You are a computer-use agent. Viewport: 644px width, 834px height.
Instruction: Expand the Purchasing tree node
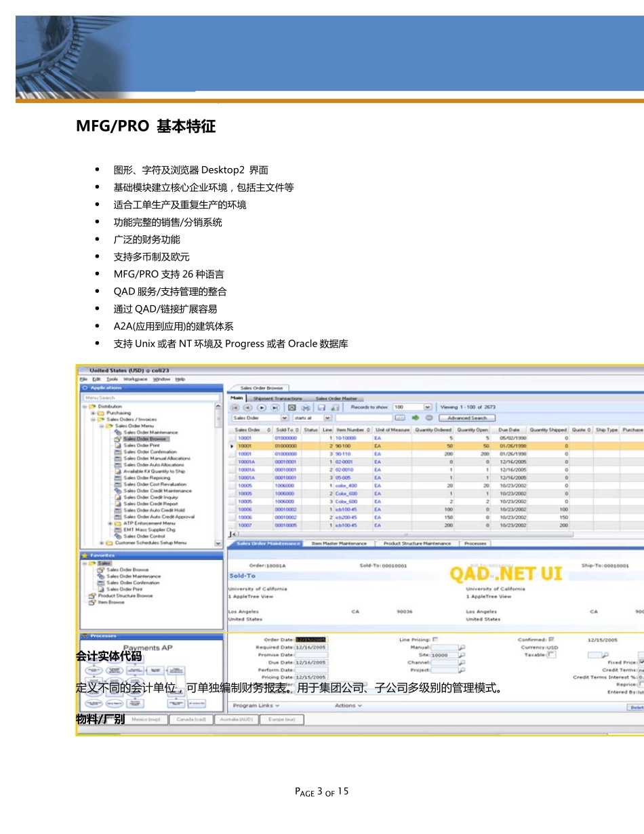(93, 413)
